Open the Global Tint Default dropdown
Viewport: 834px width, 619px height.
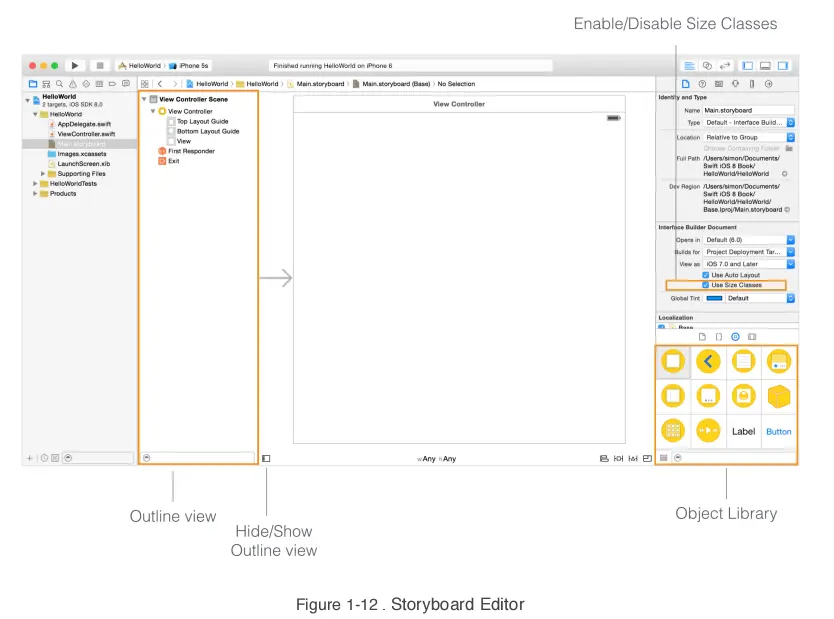click(760, 298)
